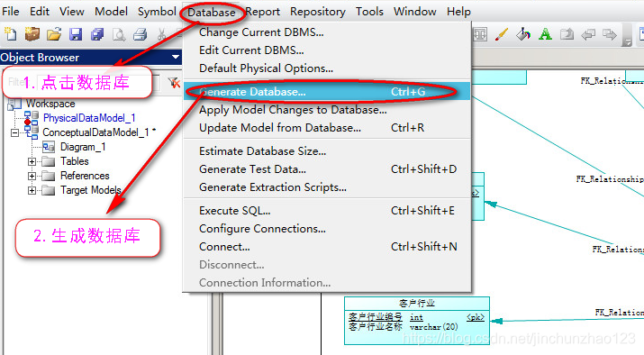
Task: Click the Print toolbar icon
Action: coord(141,34)
